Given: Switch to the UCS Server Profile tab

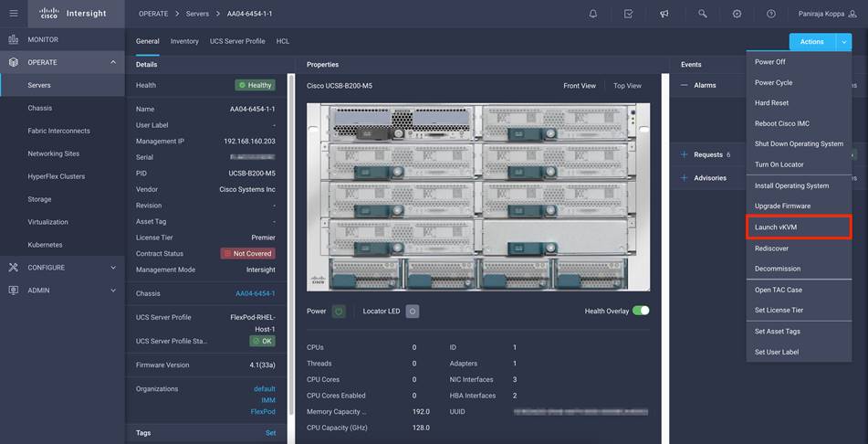Looking at the screenshot, I should click(x=237, y=41).
